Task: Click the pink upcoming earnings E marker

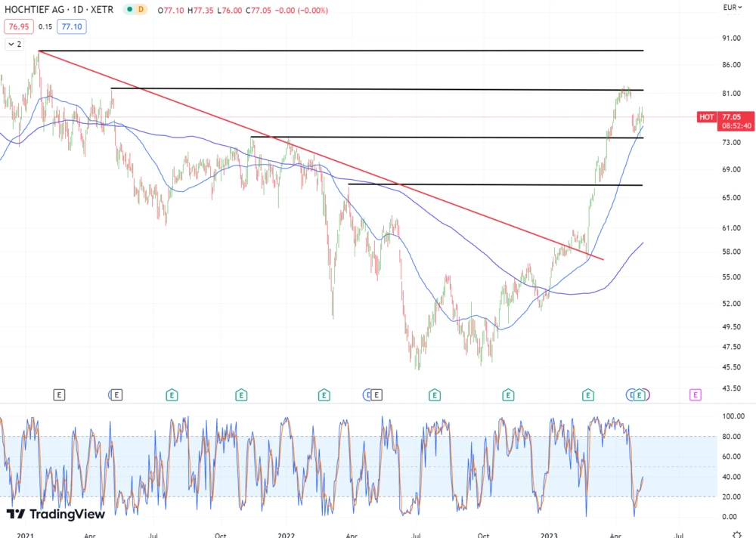Action: pyautogui.click(x=695, y=394)
